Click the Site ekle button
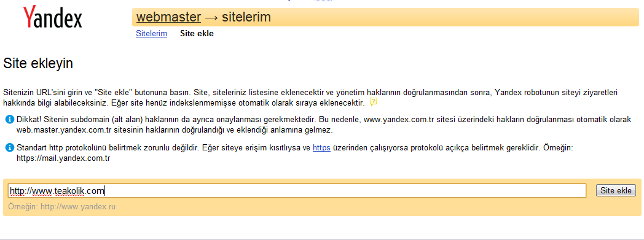Image resolution: width=644 pixels, height=240 pixels. click(616, 190)
